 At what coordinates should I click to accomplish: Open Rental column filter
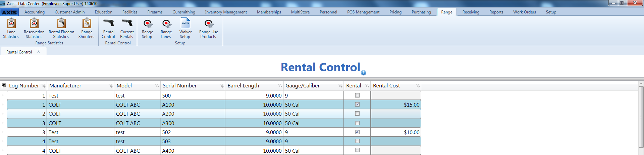coord(367,86)
